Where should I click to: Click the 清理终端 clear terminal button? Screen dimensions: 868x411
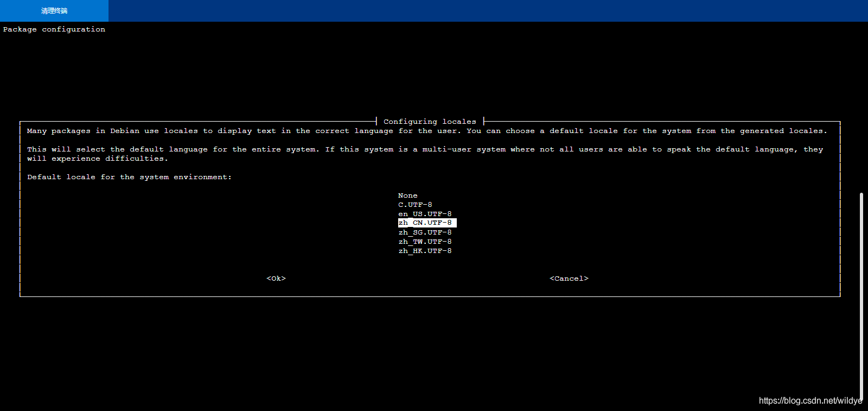click(54, 11)
